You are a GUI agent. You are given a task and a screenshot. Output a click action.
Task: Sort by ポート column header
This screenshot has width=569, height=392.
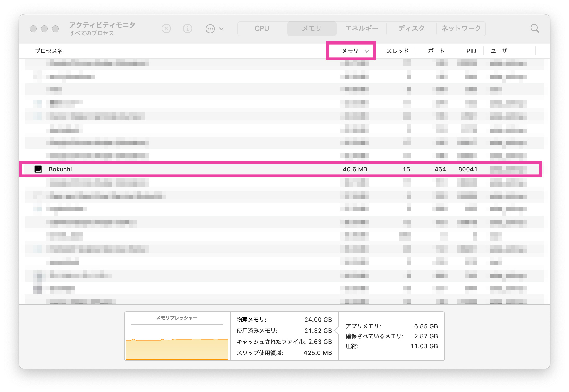[436, 51]
